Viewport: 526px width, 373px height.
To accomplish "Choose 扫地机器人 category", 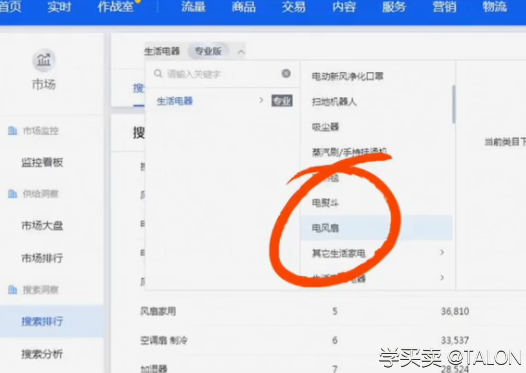I will tap(334, 102).
